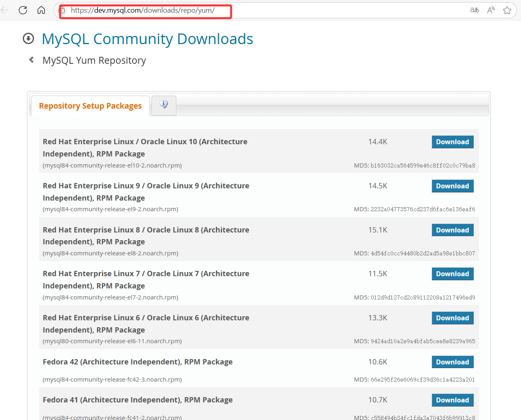Select filename mysql84-community-release-el8-2.noarch.rpm
This screenshot has height=420, width=521.
(x=110, y=253)
